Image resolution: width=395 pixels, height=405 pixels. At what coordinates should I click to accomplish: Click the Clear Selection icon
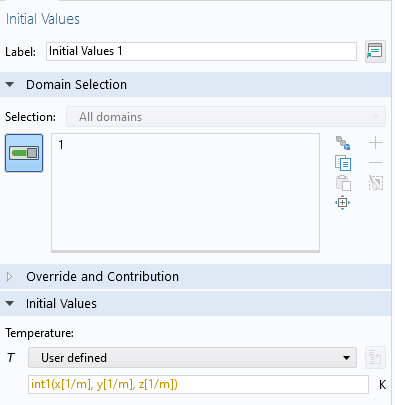[376, 183]
